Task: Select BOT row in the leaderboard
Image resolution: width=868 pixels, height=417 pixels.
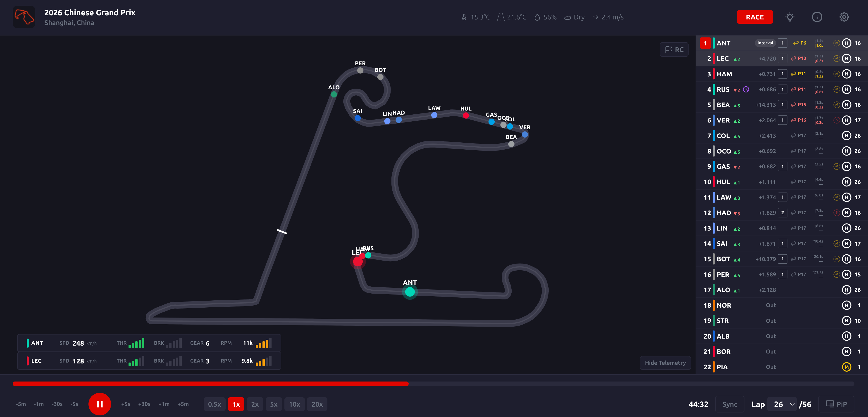Action: click(782, 259)
